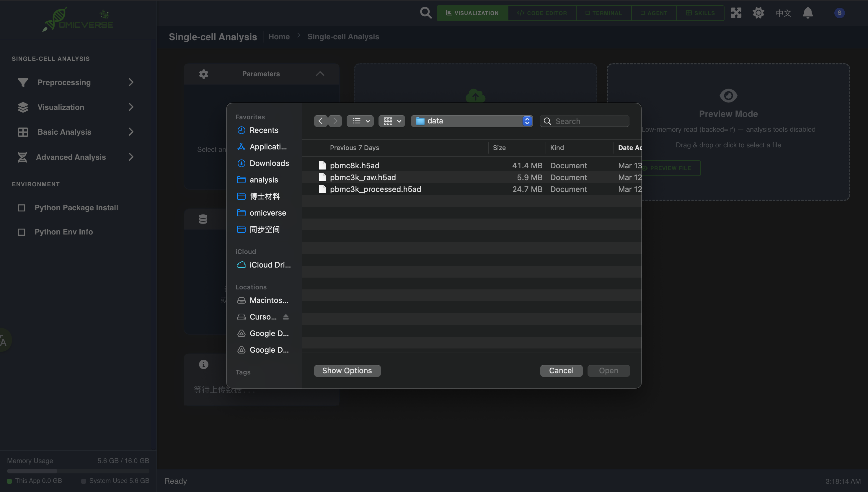This screenshot has height=492, width=868.
Task: Check the Python Env Info checkbox
Action: 22,232
